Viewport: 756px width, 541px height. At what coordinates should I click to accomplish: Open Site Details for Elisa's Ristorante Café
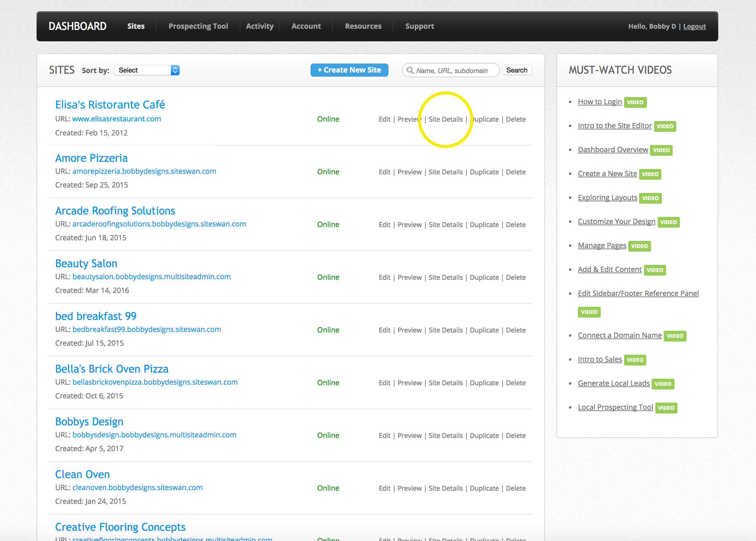445,119
